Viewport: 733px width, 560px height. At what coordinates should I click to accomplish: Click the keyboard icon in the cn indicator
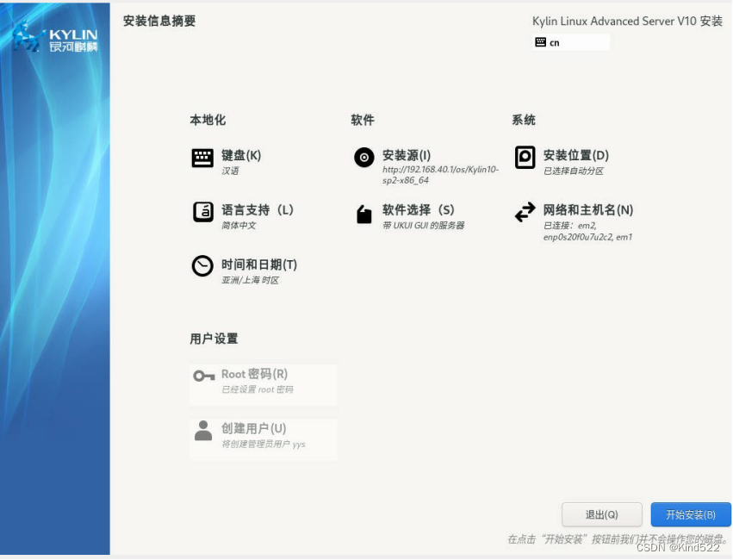coord(540,42)
